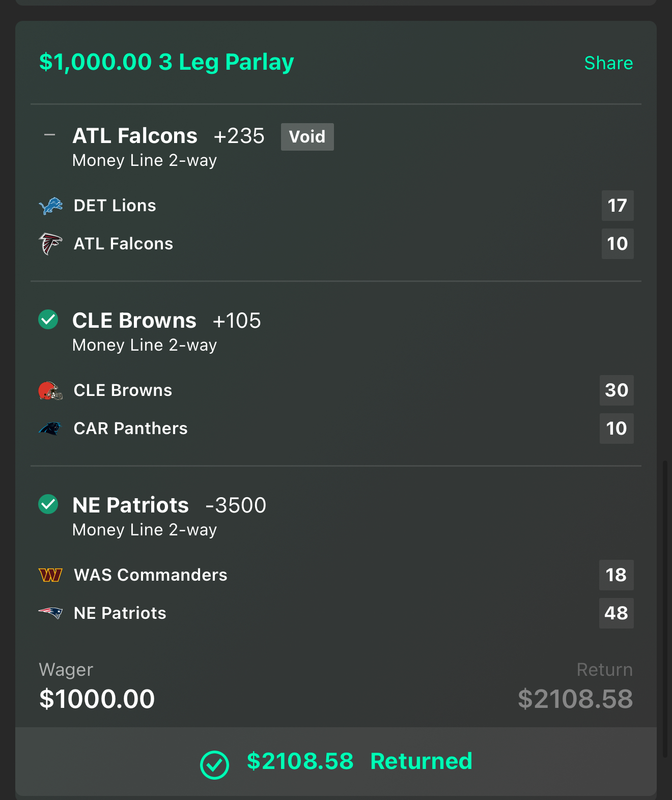Expand the NE Patriots -3500 leg heading
The image size is (672, 800).
169,505
